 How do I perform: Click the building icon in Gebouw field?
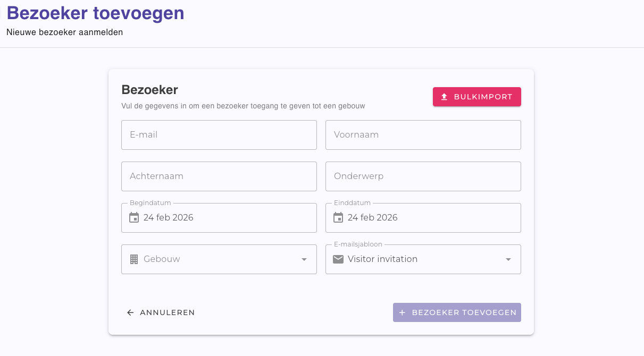pyautogui.click(x=134, y=259)
